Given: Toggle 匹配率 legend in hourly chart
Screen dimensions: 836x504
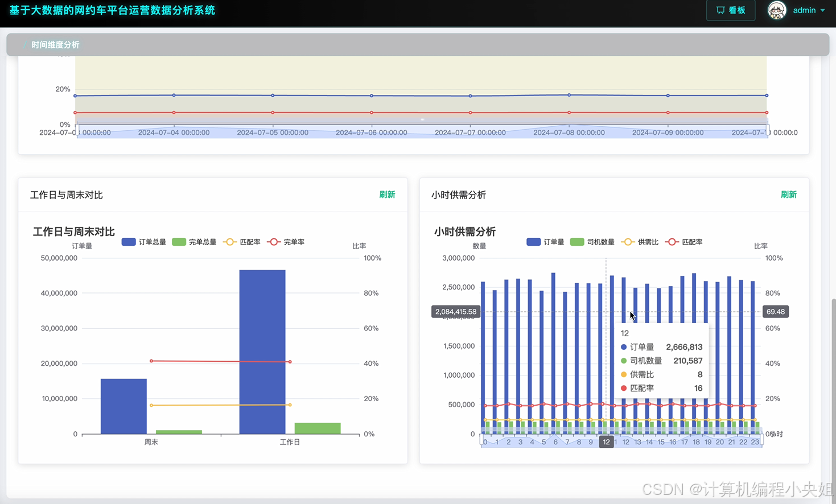Looking at the screenshot, I should click(683, 242).
